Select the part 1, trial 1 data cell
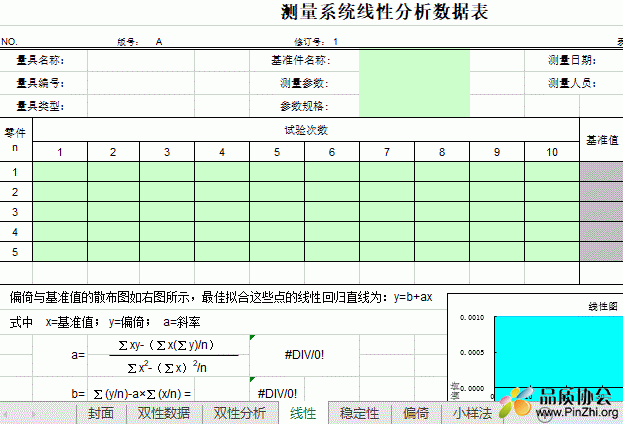Screen dimensions: 623x424 60,172
